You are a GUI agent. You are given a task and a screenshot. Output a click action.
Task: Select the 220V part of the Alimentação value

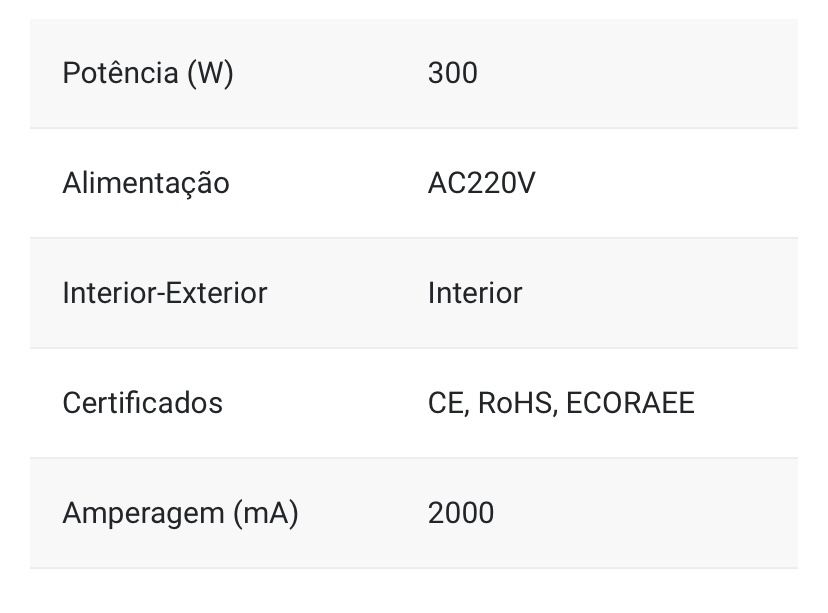pos(499,183)
